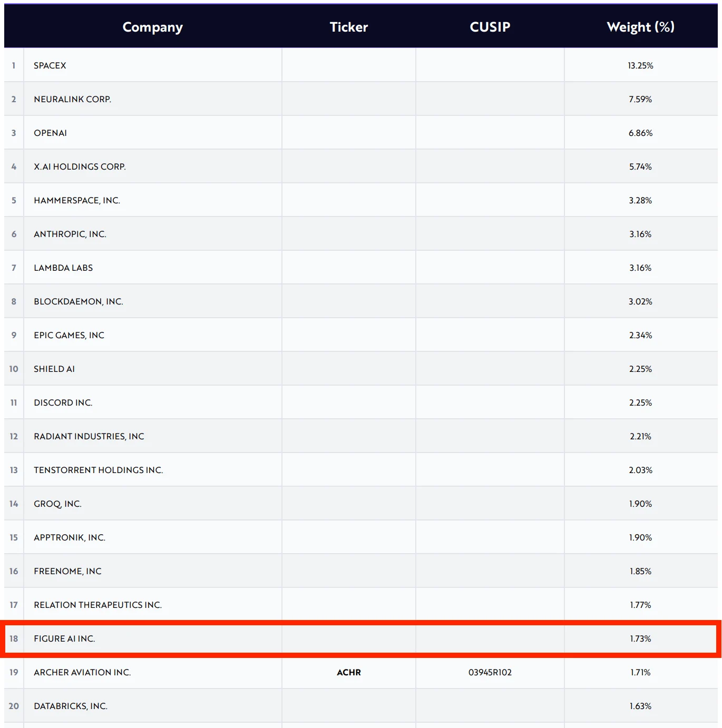Screen dimensions: 722x728
Task: Select Anthropic's 3.16% weight value
Action: [640, 234]
